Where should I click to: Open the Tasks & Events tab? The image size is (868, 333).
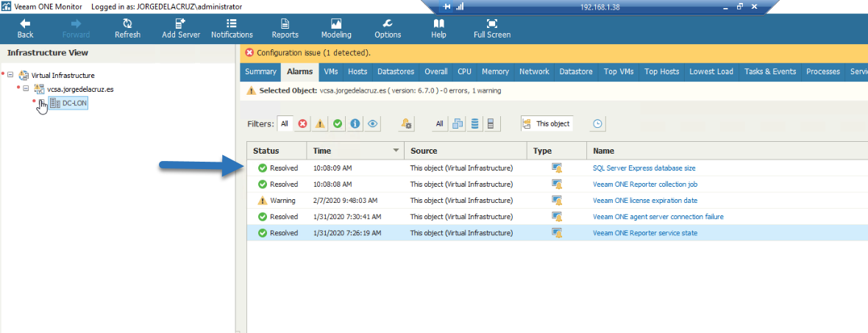tap(770, 72)
